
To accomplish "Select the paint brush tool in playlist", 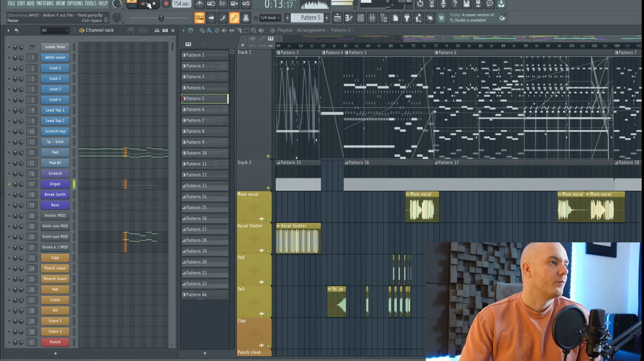I will [209, 30].
